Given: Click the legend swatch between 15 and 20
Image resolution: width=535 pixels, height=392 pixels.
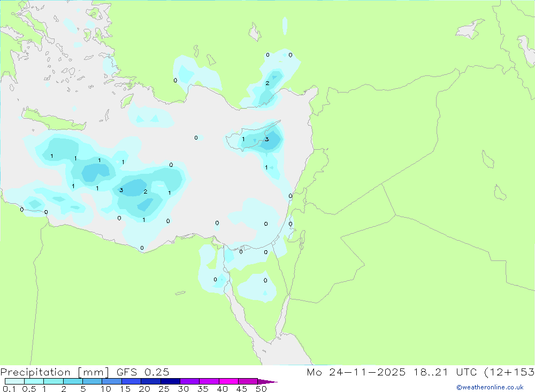Looking at the screenshot, I should tap(132, 381).
